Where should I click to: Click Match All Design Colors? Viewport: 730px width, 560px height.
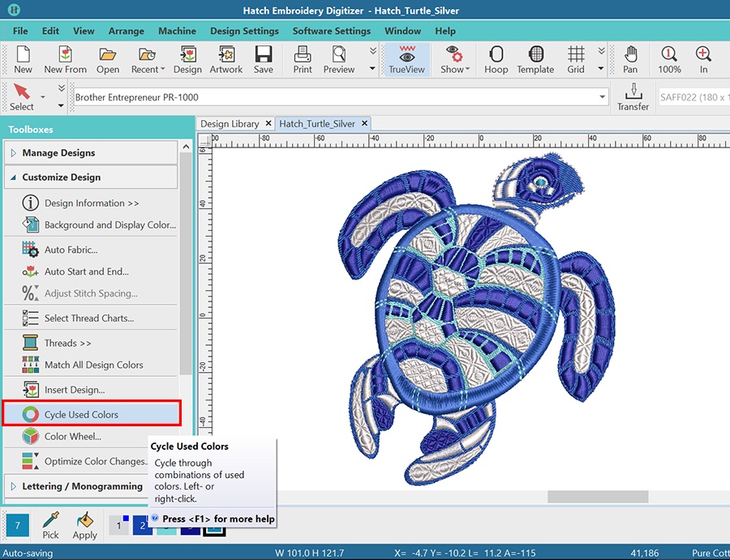click(93, 365)
